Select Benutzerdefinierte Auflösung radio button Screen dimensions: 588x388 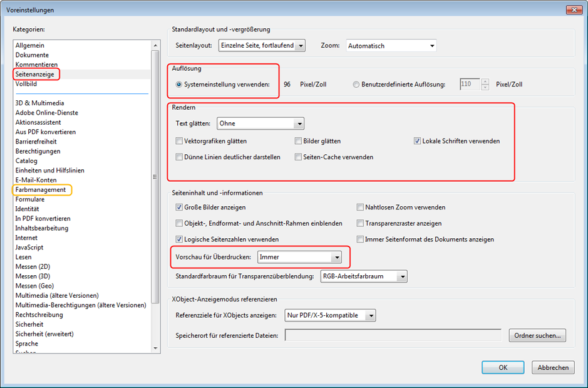pos(356,85)
